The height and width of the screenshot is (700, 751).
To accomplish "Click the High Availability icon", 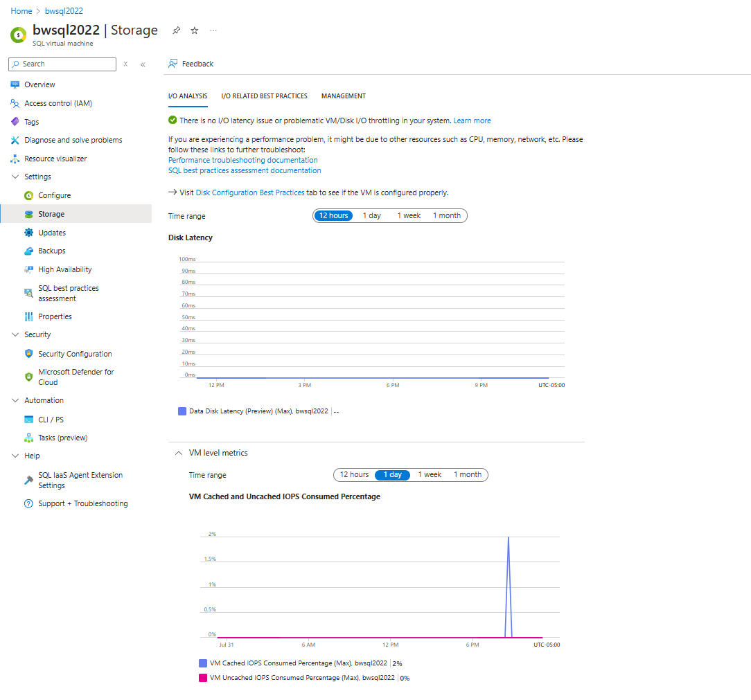I will 28,269.
